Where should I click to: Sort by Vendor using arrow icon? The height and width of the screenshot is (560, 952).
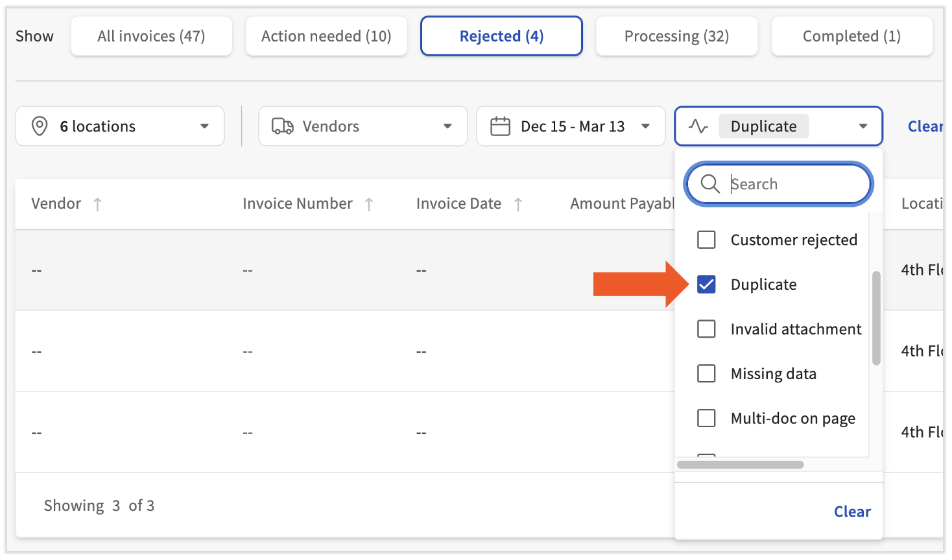(x=97, y=205)
